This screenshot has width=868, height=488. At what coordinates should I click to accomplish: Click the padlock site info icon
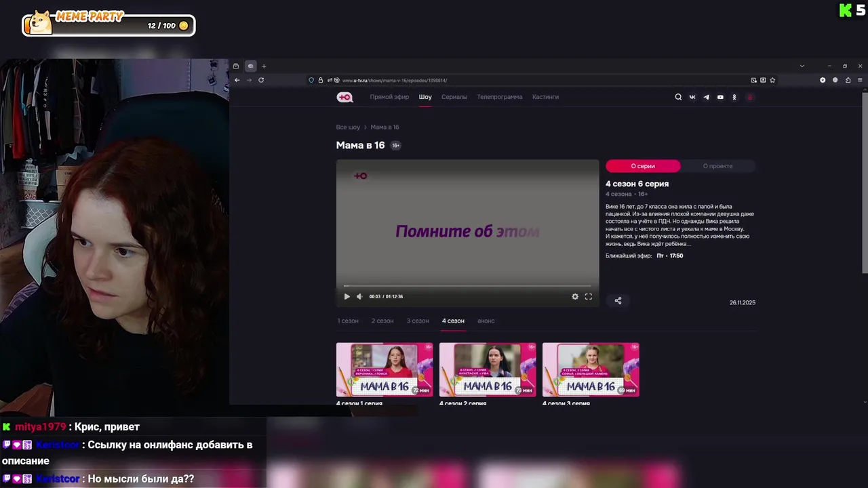tap(321, 80)
